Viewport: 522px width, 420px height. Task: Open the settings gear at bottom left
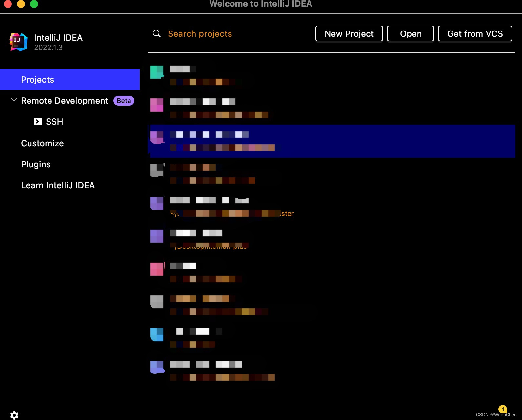(14, 415)
